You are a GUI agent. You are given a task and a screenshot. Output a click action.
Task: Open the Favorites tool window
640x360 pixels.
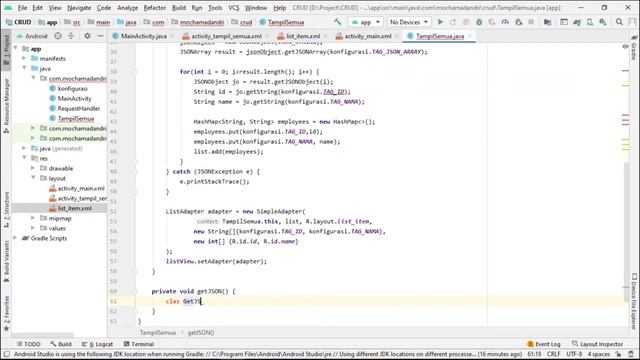tap(6, 313)
